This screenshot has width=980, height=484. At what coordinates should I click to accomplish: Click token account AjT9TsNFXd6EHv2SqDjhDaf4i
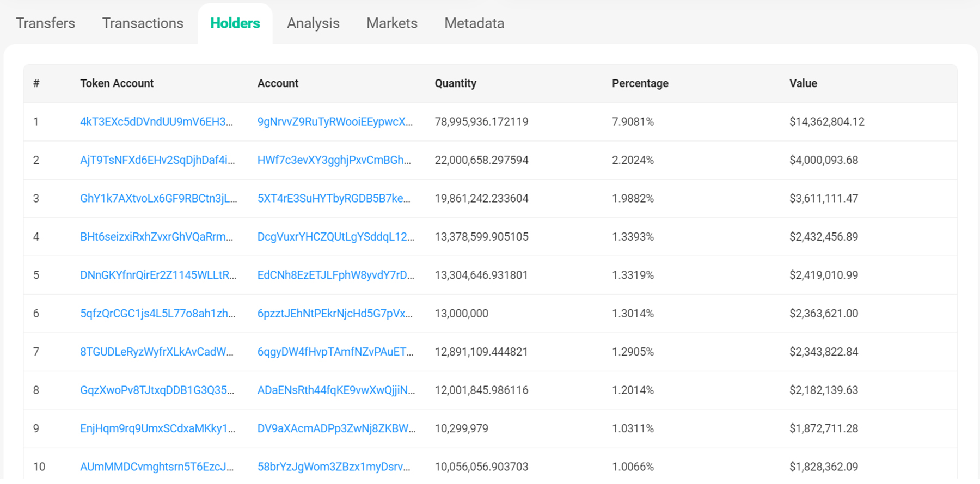(157, 160)
